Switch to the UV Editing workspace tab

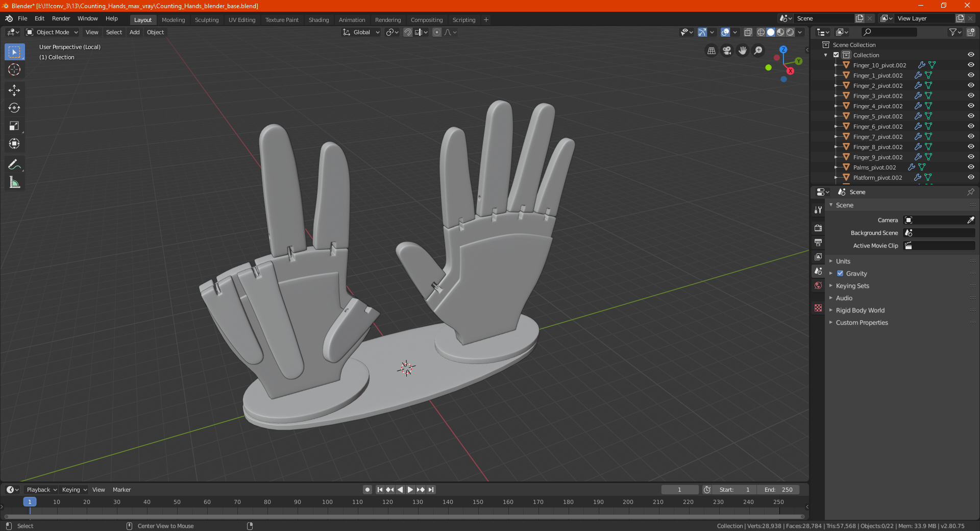(x=241, y=20)
